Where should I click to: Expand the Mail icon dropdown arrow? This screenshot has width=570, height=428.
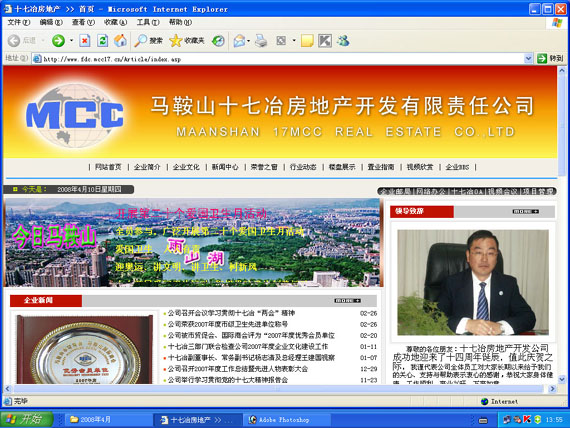coord(249,40)
